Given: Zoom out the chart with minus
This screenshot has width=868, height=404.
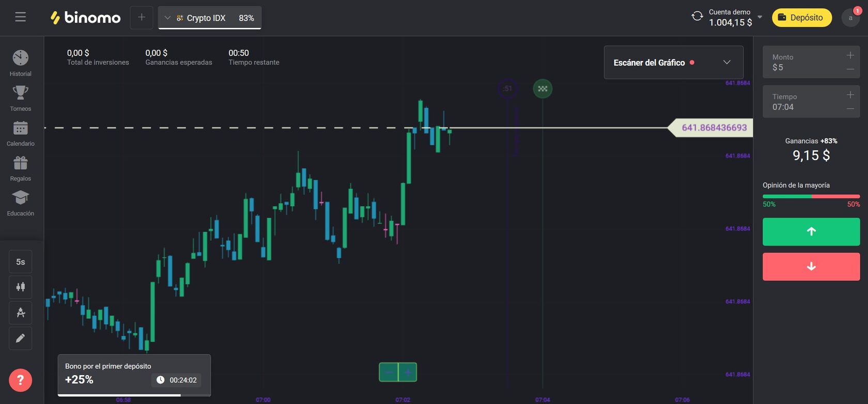Looking at the screenshot, I should tap(389, 372).
